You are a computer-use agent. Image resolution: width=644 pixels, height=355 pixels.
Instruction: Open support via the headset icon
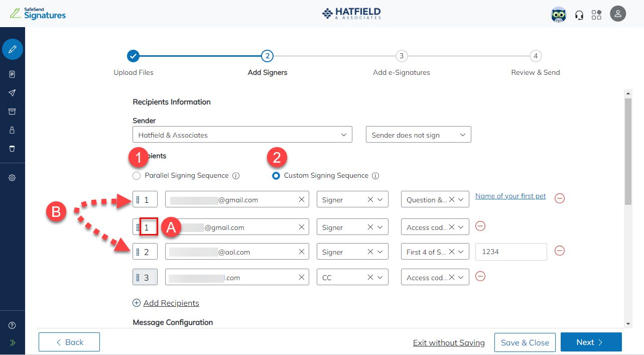tap(579, 15)
